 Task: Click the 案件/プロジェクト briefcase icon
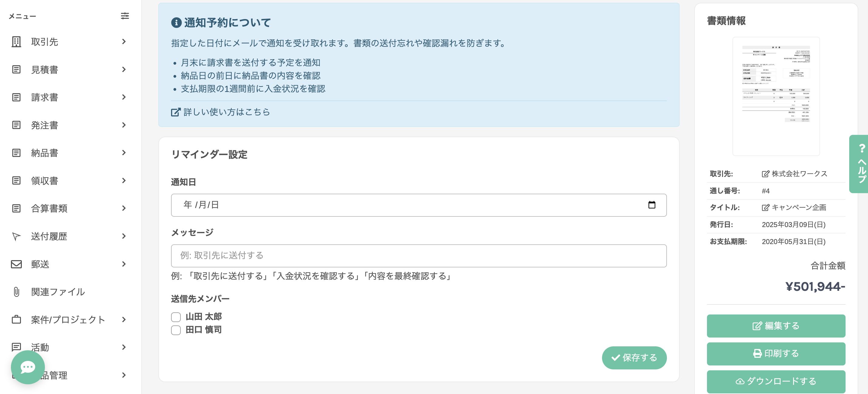click(x=16, y=319)
